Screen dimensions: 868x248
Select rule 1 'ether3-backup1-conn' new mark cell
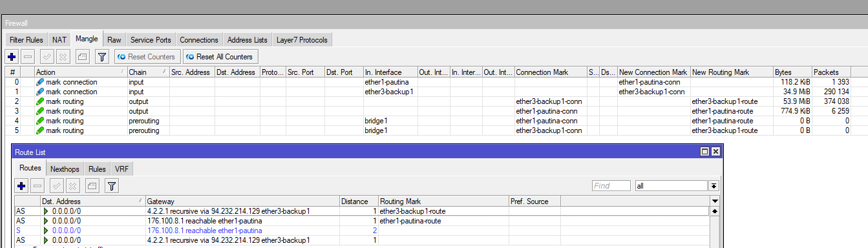(654, 92)
